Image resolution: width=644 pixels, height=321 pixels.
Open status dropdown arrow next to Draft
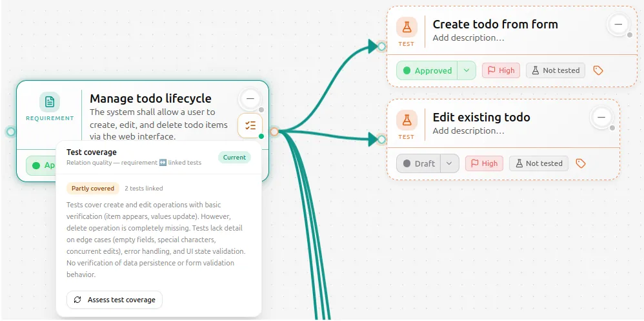(449, 163)
